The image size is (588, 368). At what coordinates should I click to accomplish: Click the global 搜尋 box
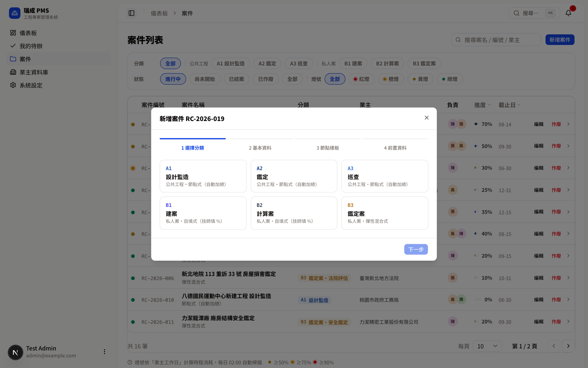[534, 13]
